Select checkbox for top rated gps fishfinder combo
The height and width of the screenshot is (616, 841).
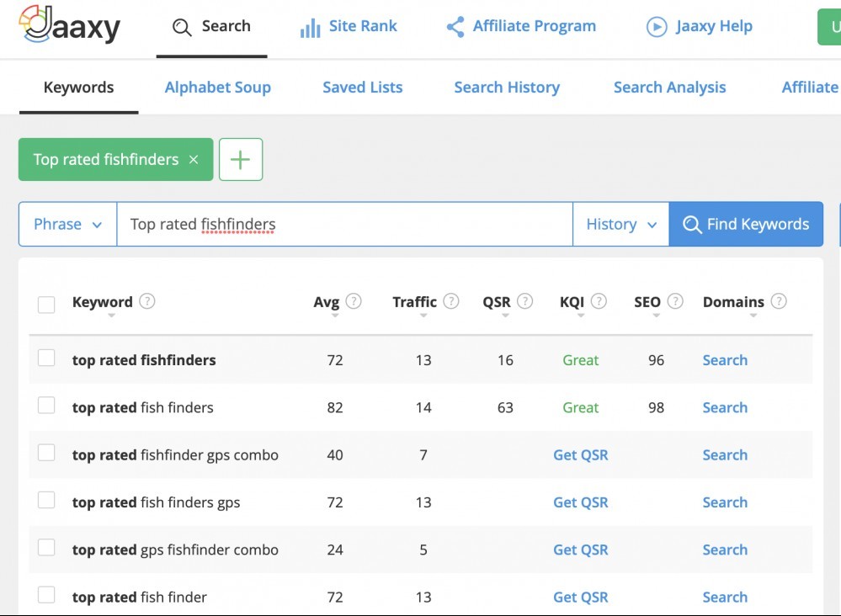(46, 547)
